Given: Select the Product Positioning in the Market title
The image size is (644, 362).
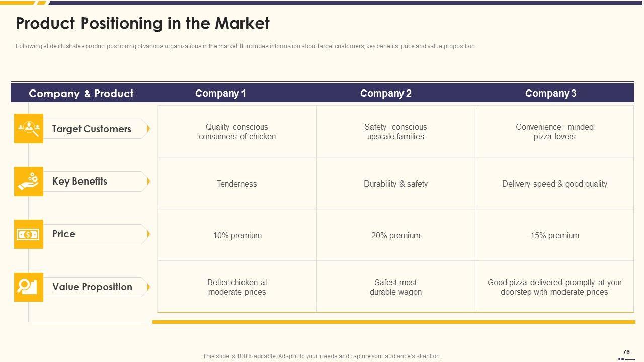Looking at the screenshot, I should pyautogui.click(x=143, y=24).
